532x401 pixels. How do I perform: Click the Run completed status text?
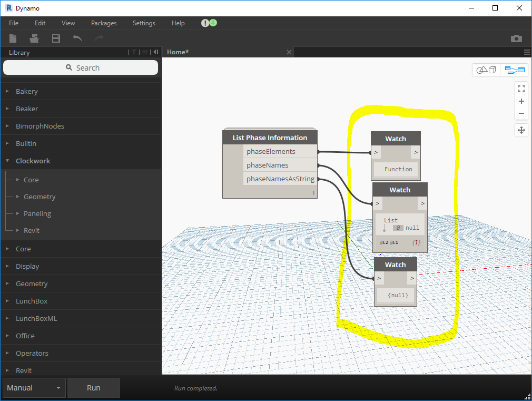tap(196, 388)
